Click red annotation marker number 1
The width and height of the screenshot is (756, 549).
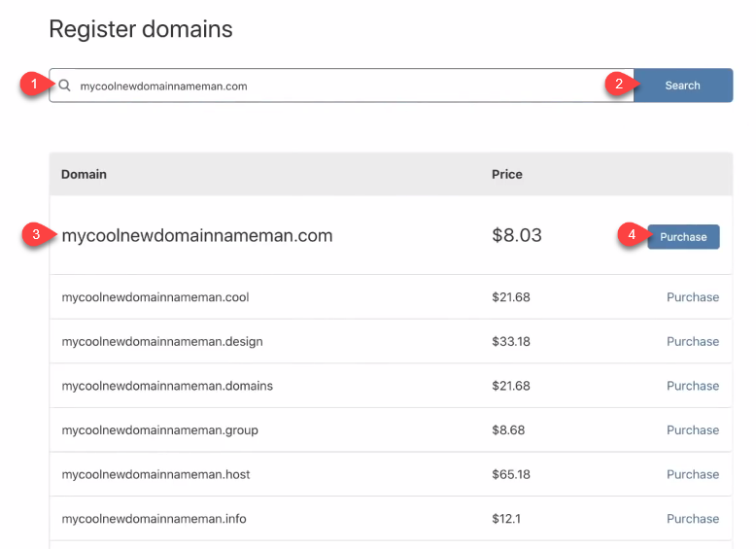34,85
